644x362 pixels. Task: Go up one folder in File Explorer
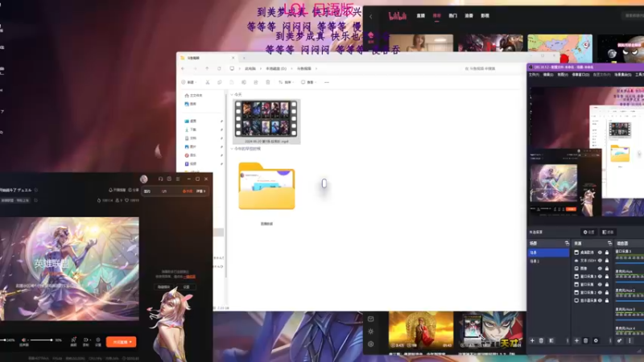207,68
